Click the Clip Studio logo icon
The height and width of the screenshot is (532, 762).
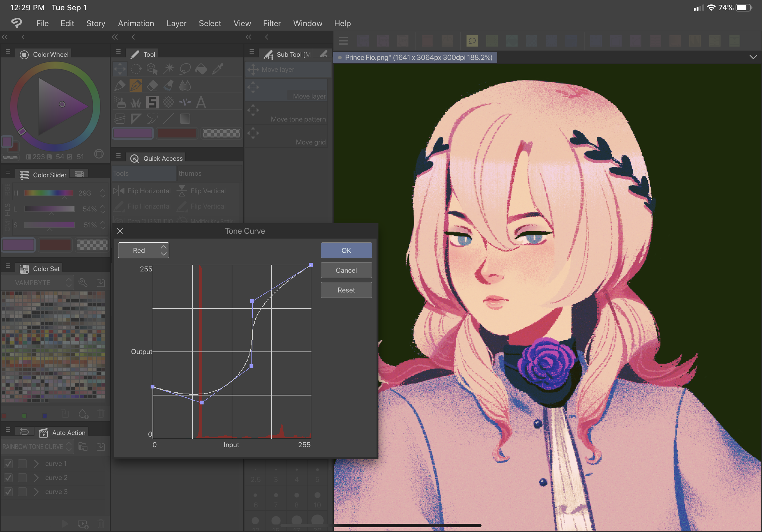(x=16, y=23)
